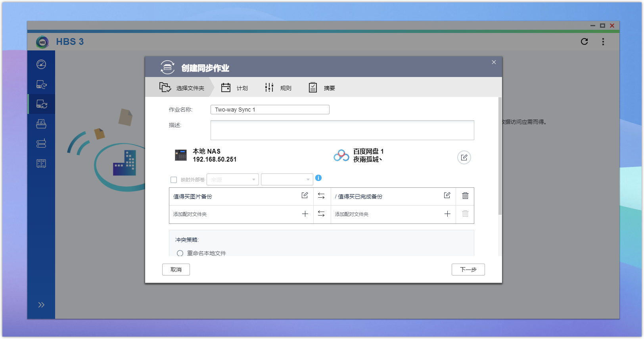Select the 重命名本地文件 conflict policy
The width and height of the screenshot is (644, 339).
tap(180, 253)
